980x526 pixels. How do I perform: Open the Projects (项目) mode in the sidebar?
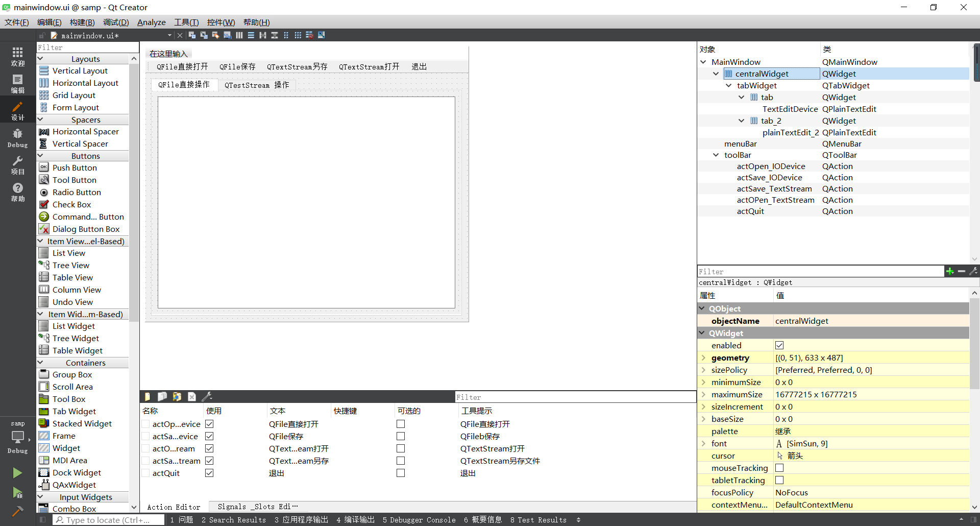click(x=18, y=165)
